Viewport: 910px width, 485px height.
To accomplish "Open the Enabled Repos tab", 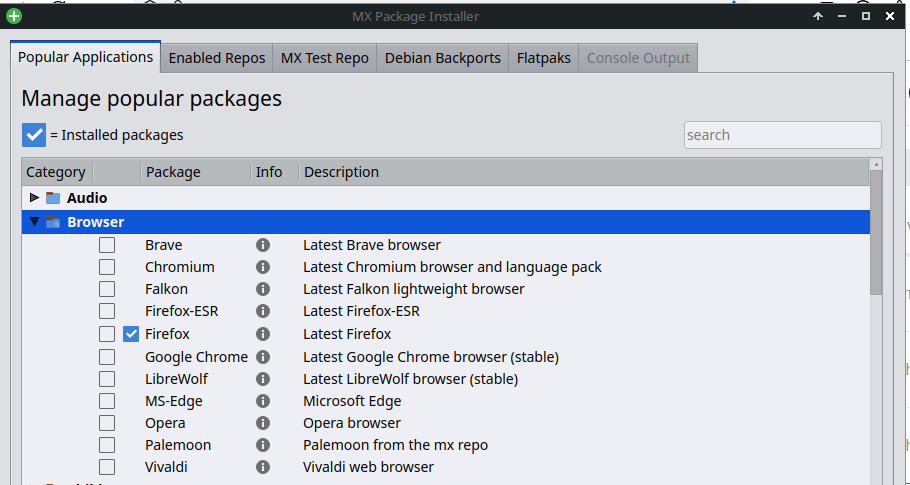I will coord(216,58).
